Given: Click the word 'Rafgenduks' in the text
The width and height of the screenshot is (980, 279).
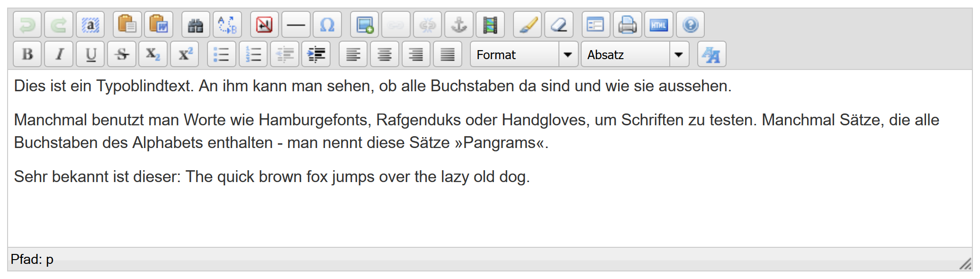Looking at the screenshot, I should [x=418, y=120].
